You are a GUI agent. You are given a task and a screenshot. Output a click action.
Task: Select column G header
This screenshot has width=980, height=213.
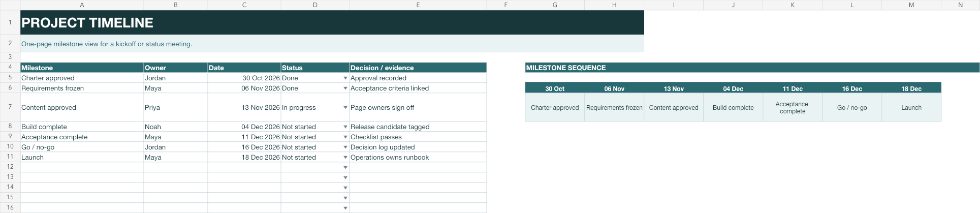(555, 5)
